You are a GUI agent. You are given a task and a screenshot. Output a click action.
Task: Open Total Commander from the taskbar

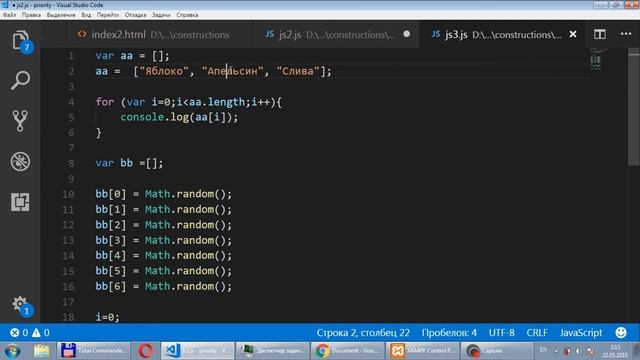pos(93,351)
